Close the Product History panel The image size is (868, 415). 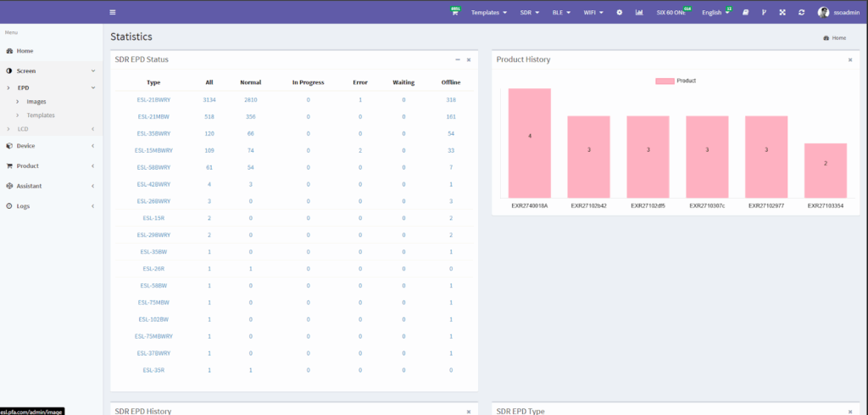(849, 59)
